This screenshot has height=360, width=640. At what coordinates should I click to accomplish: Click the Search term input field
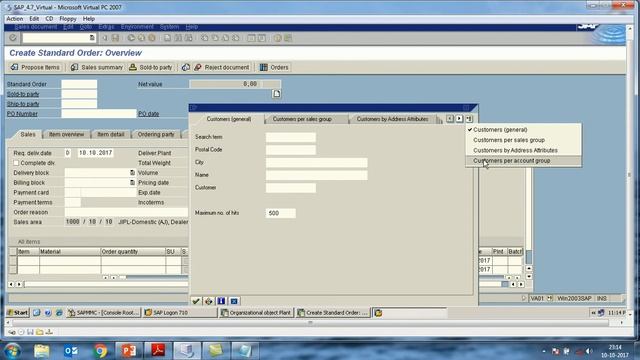pos(291,137)
